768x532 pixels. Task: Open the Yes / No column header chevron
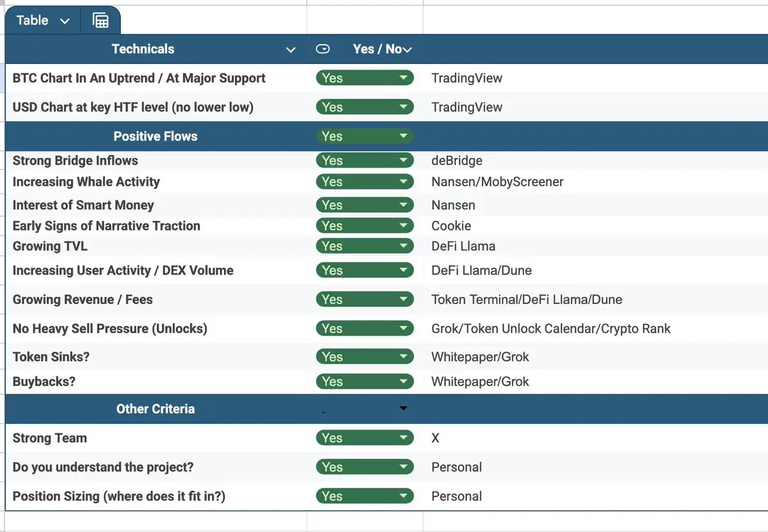(407, 49)
